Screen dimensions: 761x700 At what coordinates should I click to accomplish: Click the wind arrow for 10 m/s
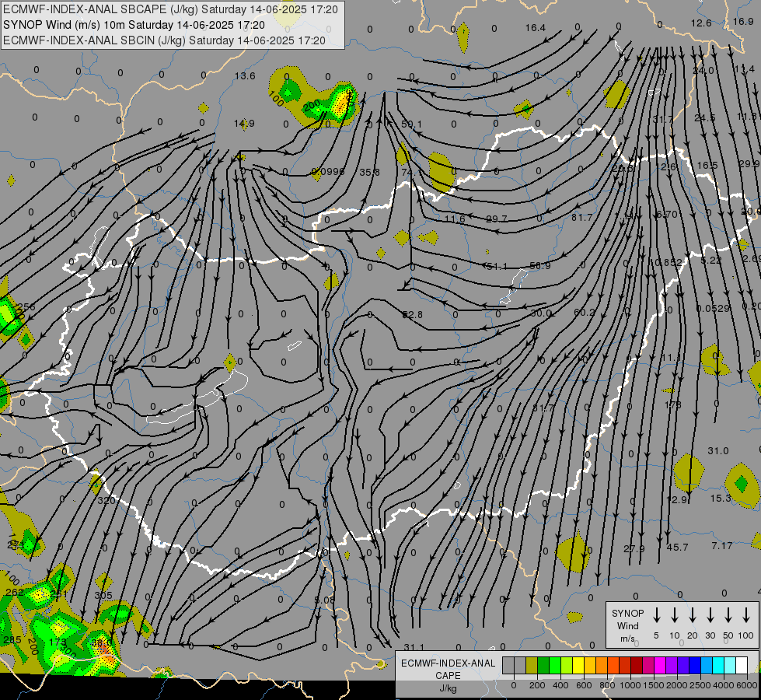click(x=675, y=615)
